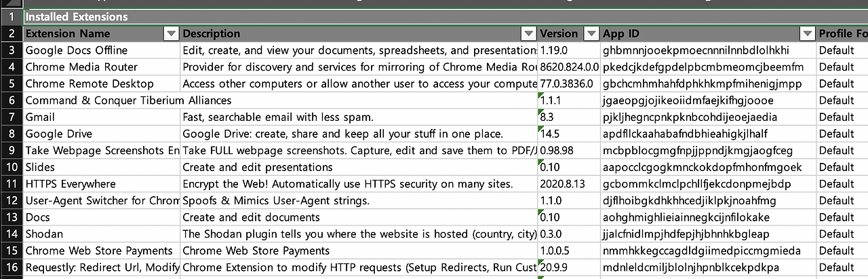The height and width of the screenshot is (279, 868).
Task: Open the Description column filter dropdown
Action: [529, 33]
